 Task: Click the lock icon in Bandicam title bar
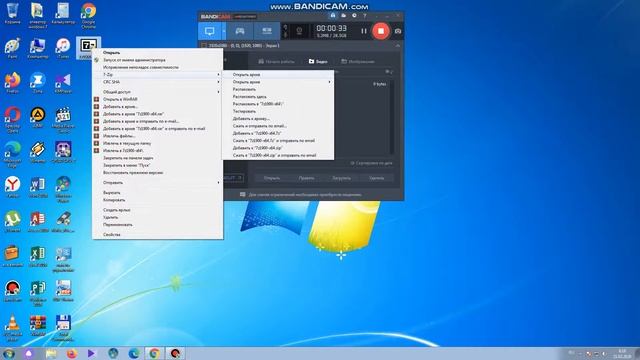(333, 16)
